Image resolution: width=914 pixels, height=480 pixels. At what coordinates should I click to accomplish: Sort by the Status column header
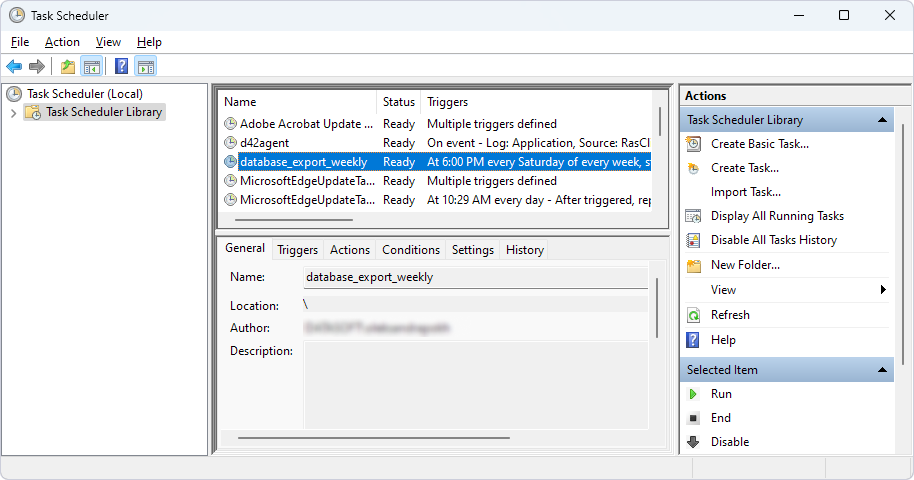398,102
